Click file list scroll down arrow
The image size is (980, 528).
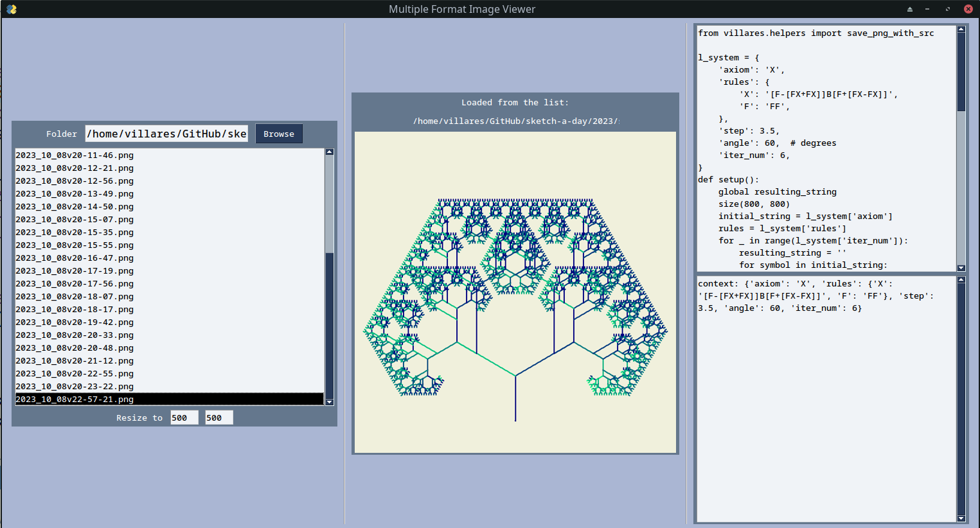[330, 402]
